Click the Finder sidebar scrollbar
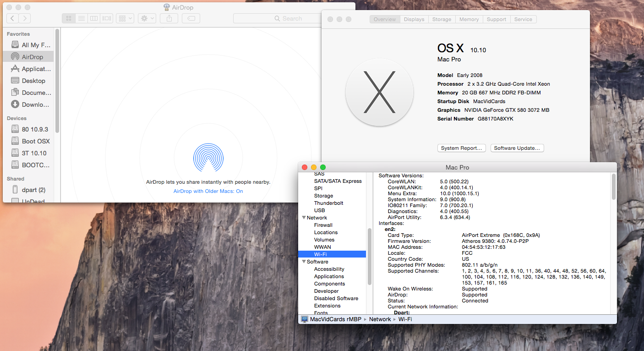644x351 pixels. (x=57, y=80)
